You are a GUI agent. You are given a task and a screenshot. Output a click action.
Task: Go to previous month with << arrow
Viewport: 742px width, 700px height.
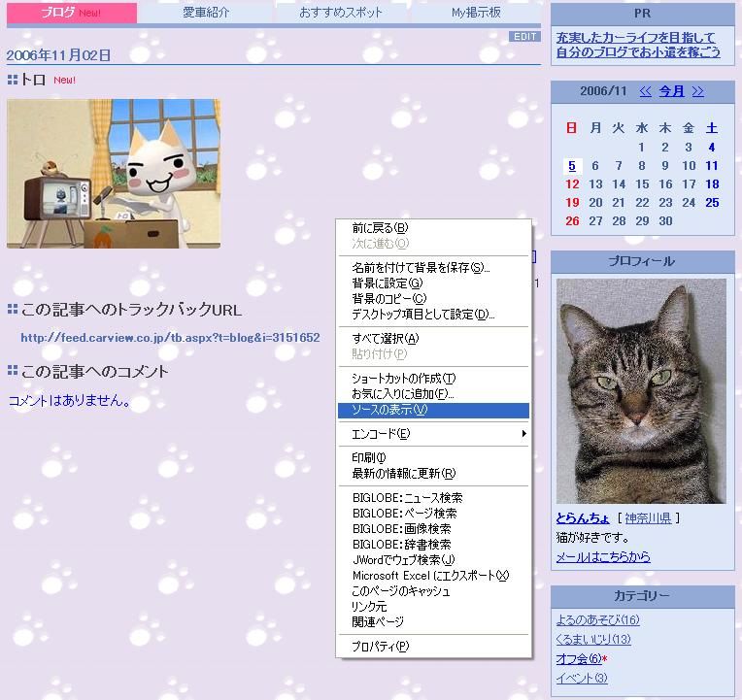pos(645,91)
